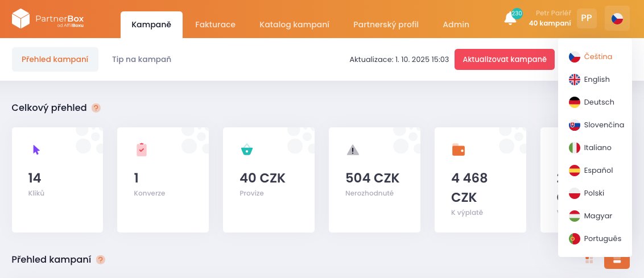
Task: Click the 4 468 CZK K výplatě value
Action: click(469, 188)
